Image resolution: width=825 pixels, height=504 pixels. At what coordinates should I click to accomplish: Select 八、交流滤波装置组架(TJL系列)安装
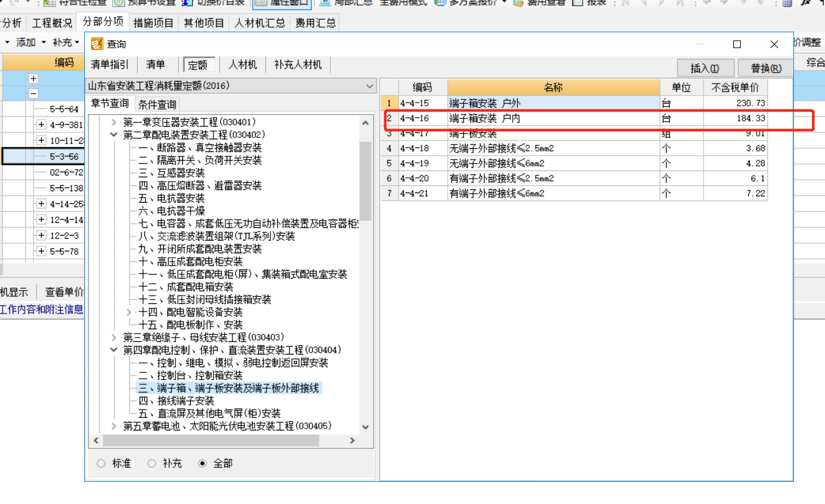[217, 236]
